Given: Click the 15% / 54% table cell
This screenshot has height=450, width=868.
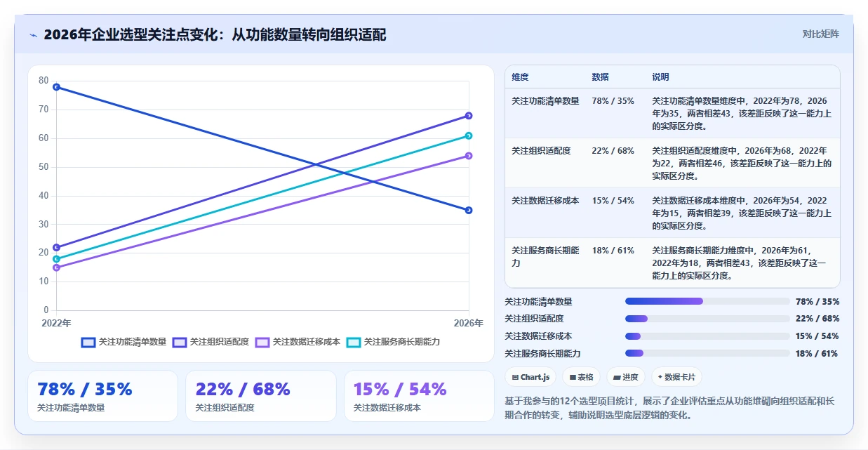Looking at the screenshot, I should coord(613,201).
